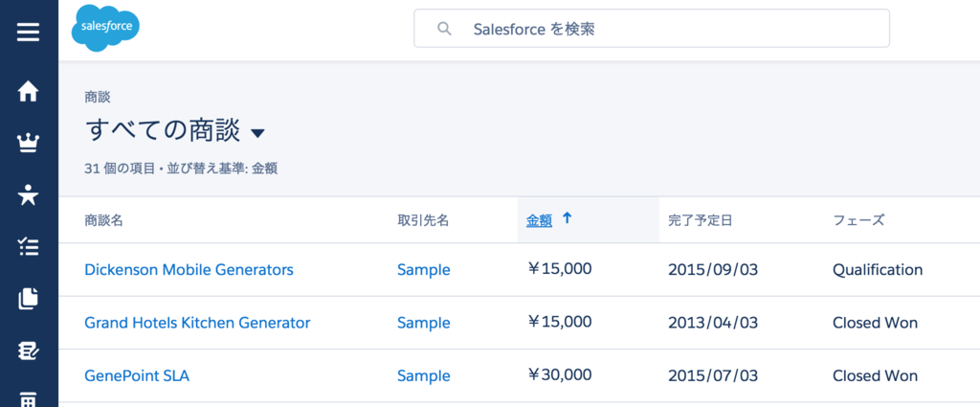Click the ¥30,000 amount cell
Viewport: 980px width, 407px height.
559,375
